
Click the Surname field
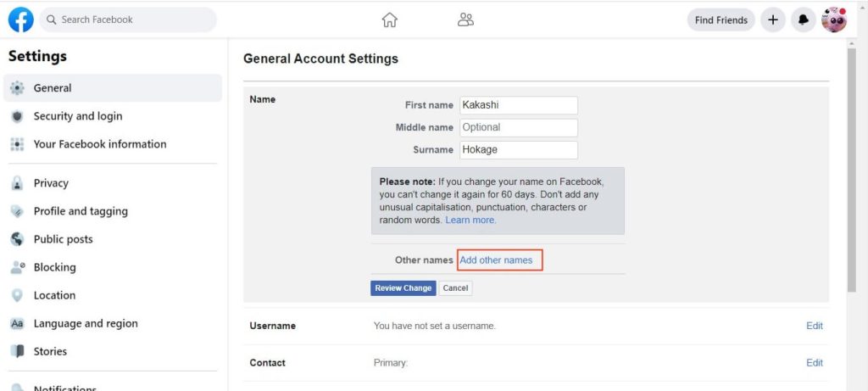pos(519,149)
